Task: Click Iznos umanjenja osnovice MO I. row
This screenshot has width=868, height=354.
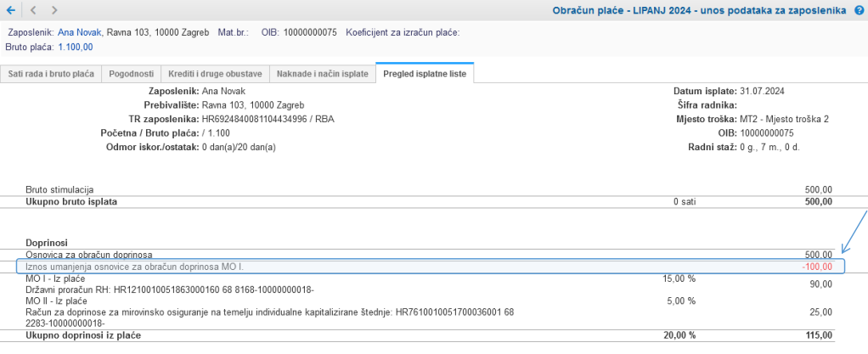Action: (431, 267)
